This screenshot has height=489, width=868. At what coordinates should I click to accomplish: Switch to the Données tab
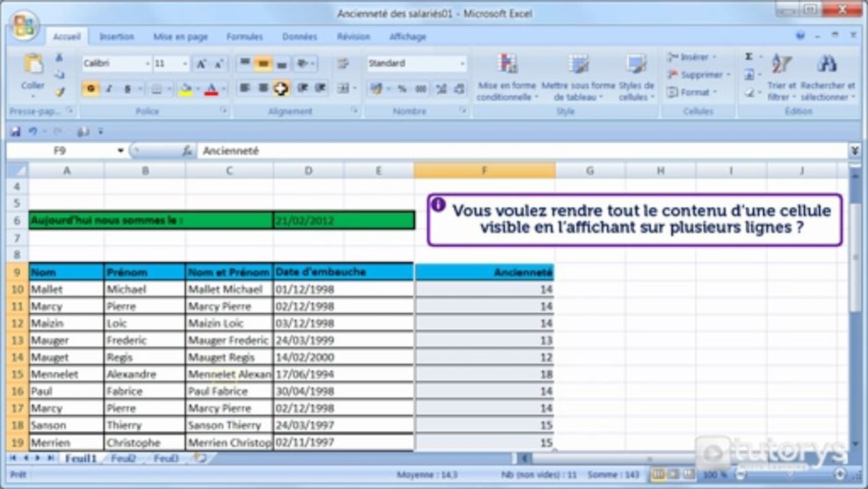pos(299,37)
